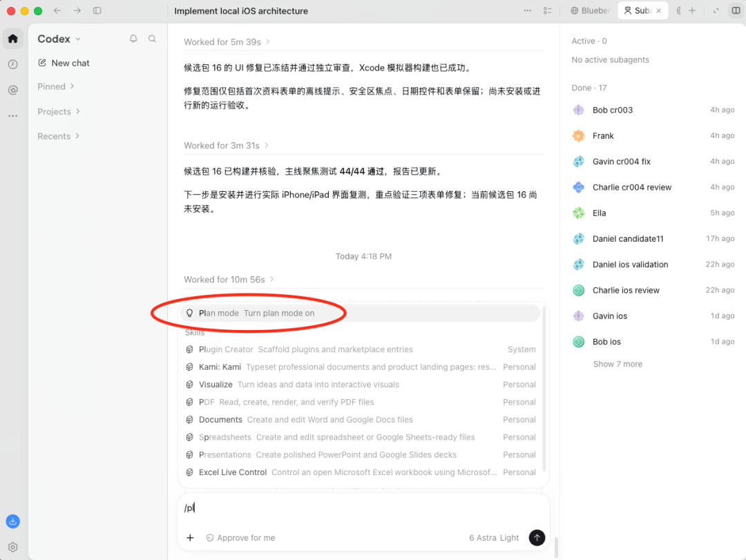The height and width of the screenshot is (560, 746).
Task: Click the expand fullscreen arrows icon
Action: (716, 10)
